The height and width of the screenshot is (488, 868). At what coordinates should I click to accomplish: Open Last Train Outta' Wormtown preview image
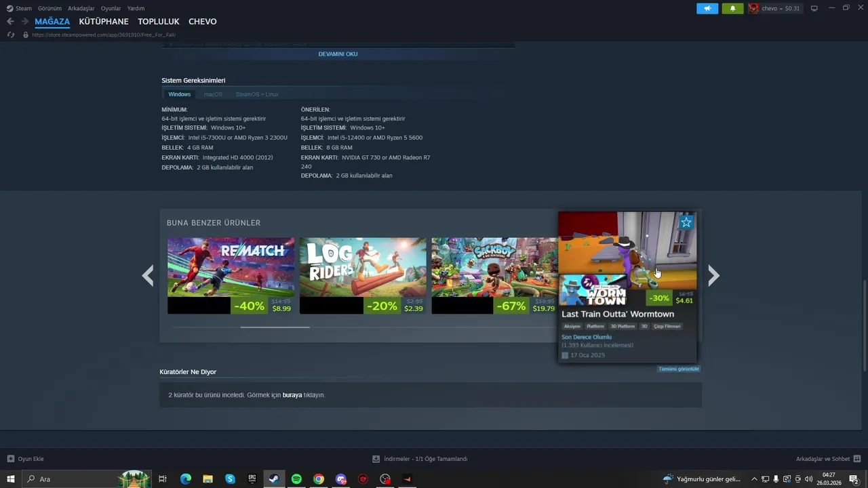[x=627, y=250]
